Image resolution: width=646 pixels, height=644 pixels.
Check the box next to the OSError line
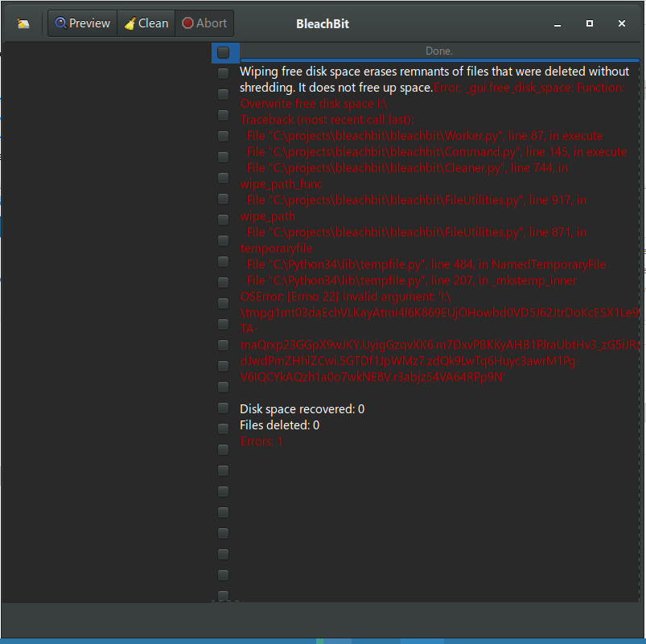[x=223, y=302]
